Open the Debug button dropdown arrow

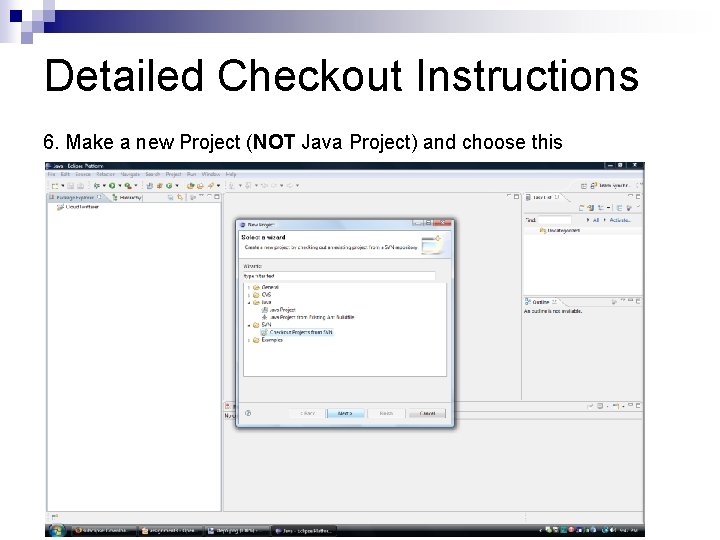(x=104, y=186)
